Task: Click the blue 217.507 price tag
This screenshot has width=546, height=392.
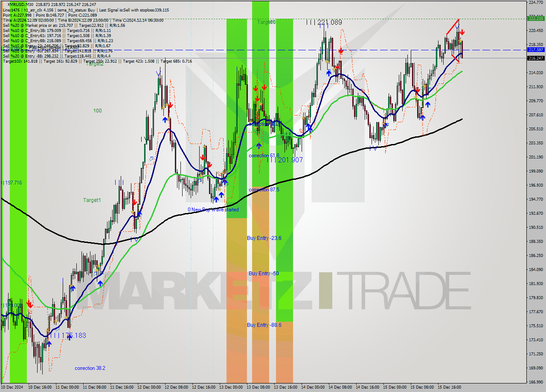Action: click(536, 50)
